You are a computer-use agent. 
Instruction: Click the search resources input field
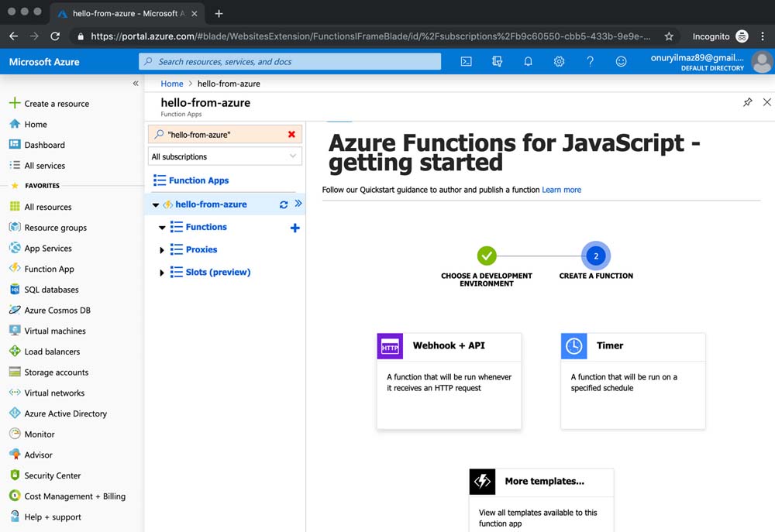coord(290,62)
